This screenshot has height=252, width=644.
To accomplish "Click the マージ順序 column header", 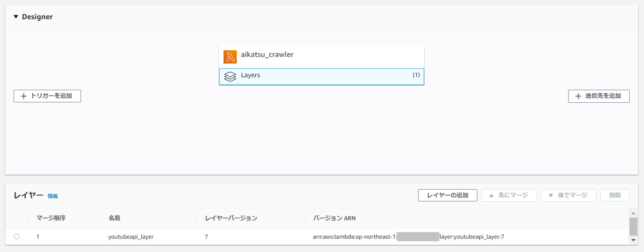I will pyautogui.click(x=51, y=218).
